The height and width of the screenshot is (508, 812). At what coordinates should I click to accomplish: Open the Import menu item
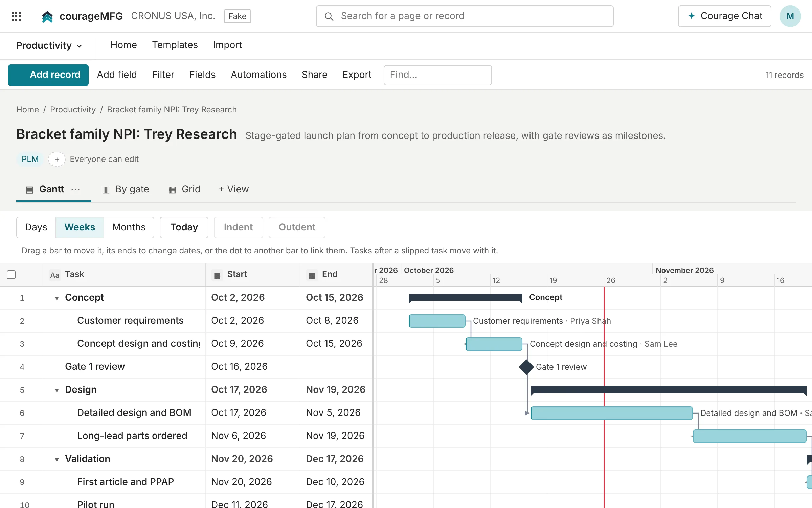(227, 45)
